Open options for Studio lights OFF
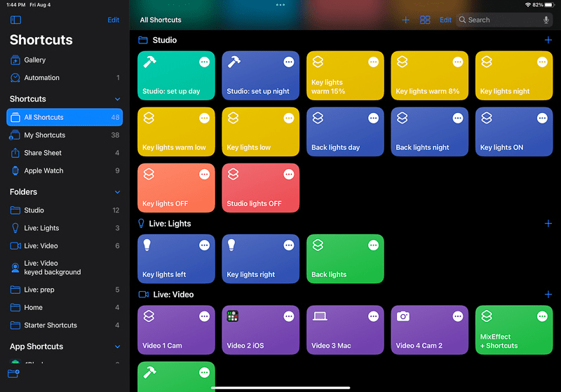The width and height of the screenshot is (561, 392). (x=289, y=174)
